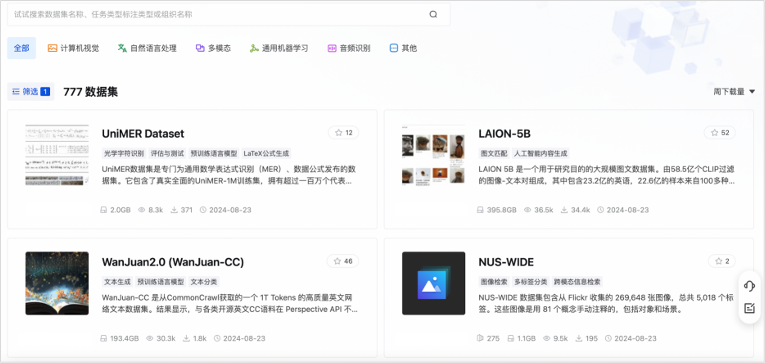Click the 多模态 category icon

point(200,48)
